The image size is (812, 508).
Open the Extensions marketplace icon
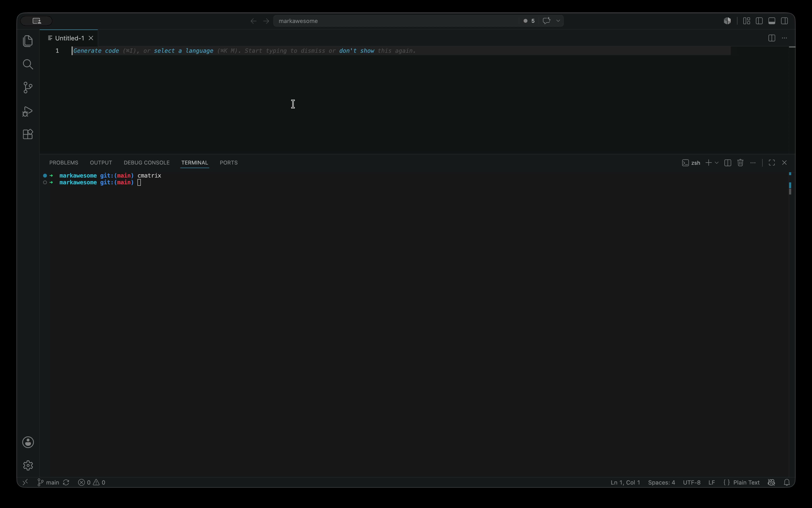click(28, 134)
